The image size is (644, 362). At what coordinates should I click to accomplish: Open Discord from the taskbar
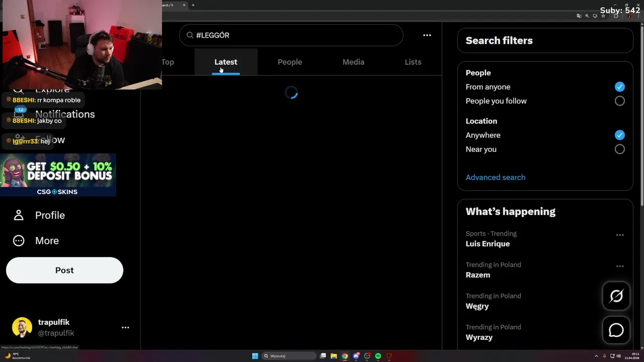click(356, 356)
